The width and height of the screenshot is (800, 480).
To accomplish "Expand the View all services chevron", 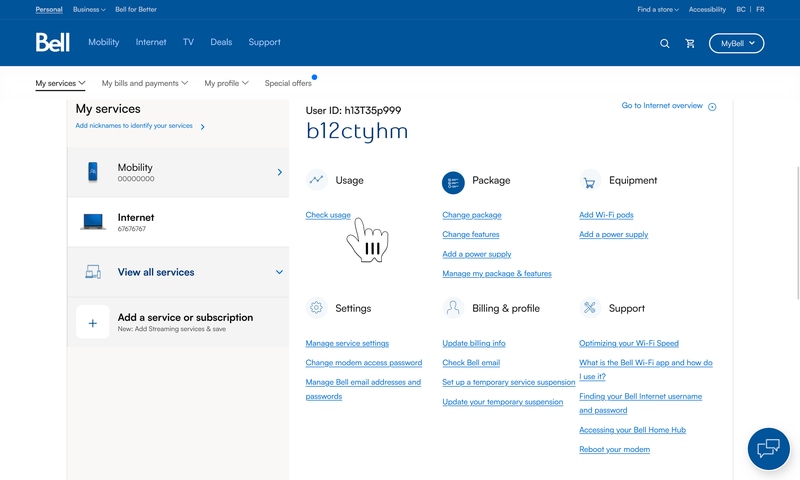I will click(279, 272).
